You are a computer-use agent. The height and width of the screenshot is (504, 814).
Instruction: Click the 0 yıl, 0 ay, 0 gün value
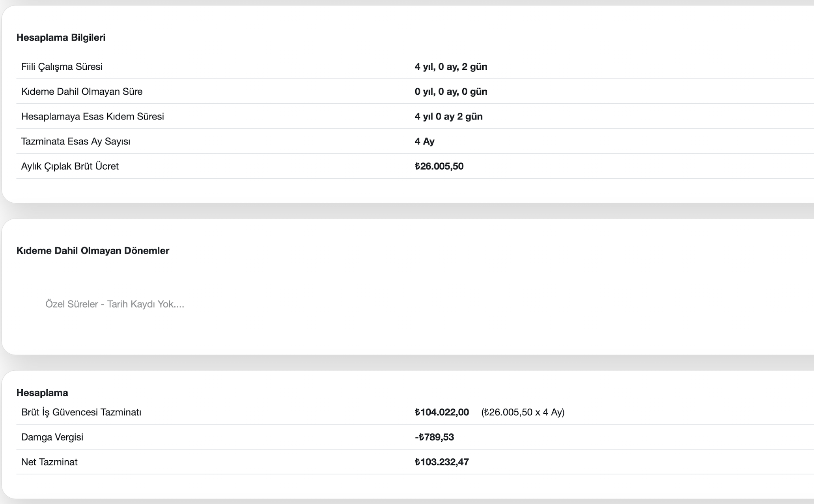[x=451, y=91]
